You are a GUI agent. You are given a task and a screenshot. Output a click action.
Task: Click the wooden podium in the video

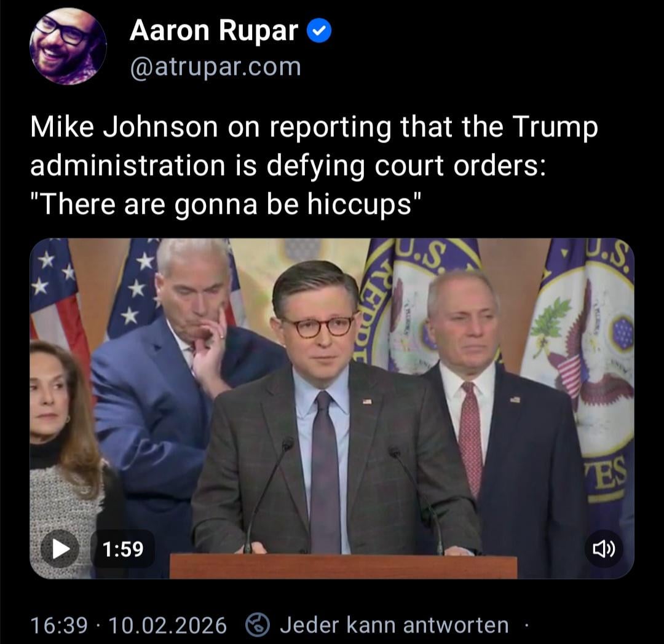[x=344, y=567]
